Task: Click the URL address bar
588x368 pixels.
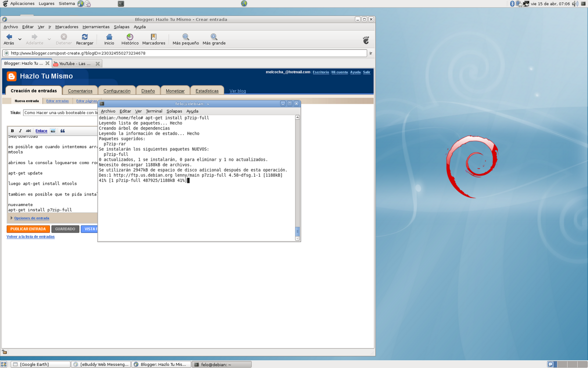Action: (x=185, y=53)
